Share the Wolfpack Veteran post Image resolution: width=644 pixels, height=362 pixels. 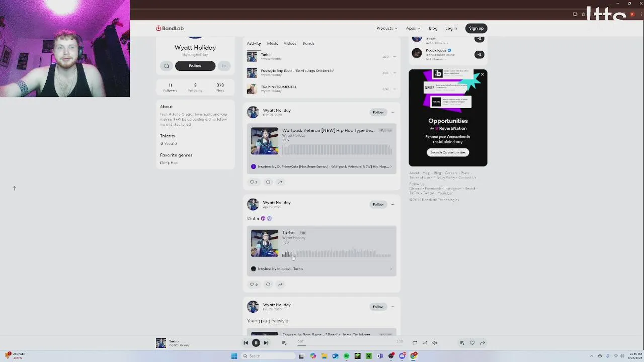coord(280,182)
